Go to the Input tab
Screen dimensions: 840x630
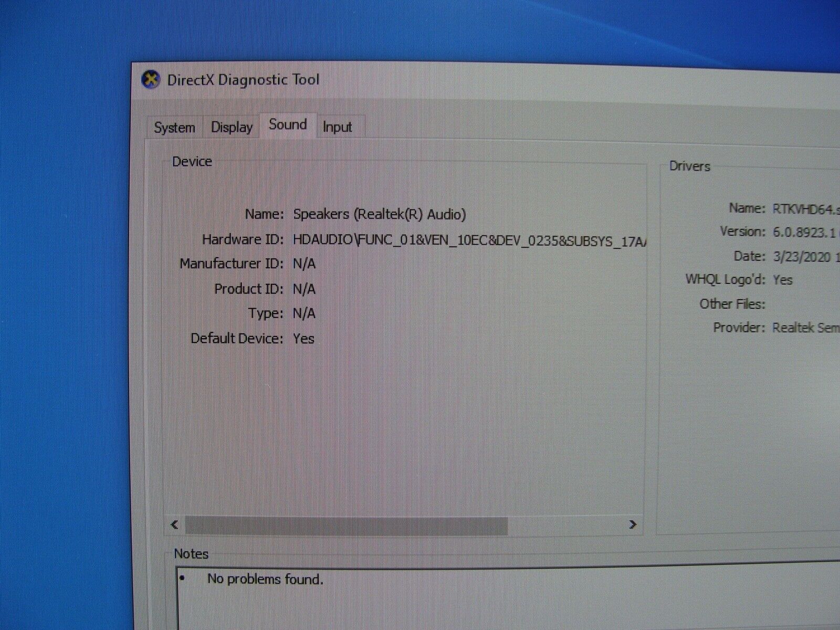(337, 127)
